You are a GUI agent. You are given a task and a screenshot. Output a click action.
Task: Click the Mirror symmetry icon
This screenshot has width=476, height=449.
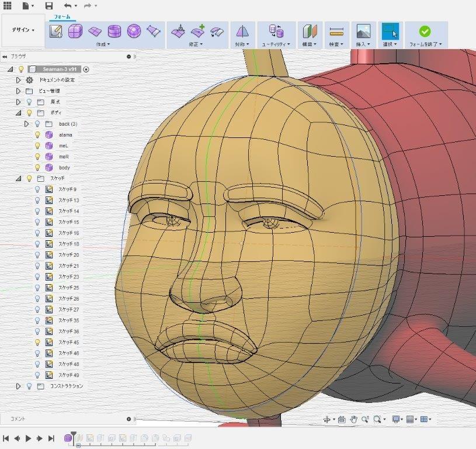pos(242,32)
